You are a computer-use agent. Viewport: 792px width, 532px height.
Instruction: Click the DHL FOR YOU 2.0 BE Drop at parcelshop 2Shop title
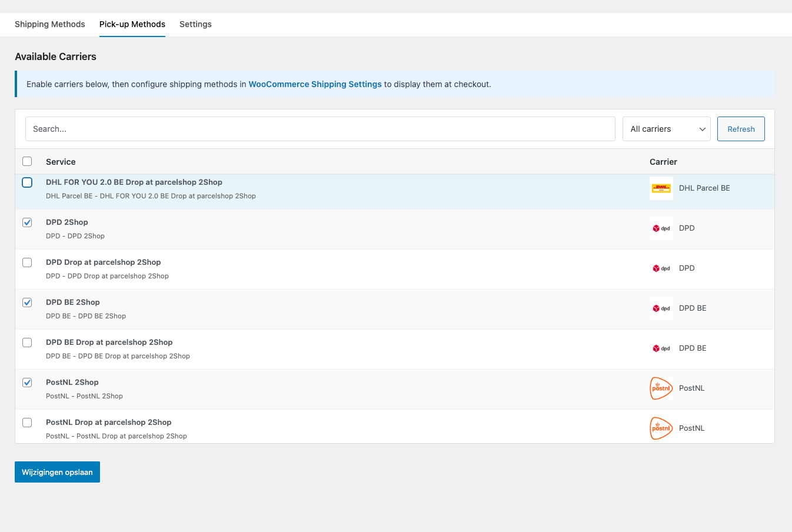(134, 182)
